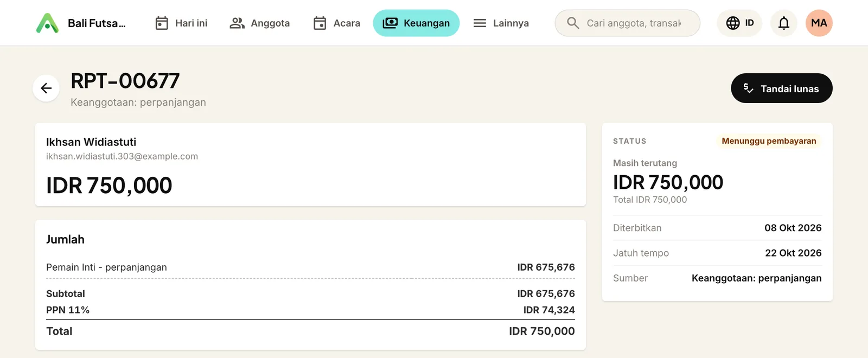The image size is (868, 358).
Task: Click the green Bali Futsal logo icon
Action: pyautogui.click(x=47, y=23)
